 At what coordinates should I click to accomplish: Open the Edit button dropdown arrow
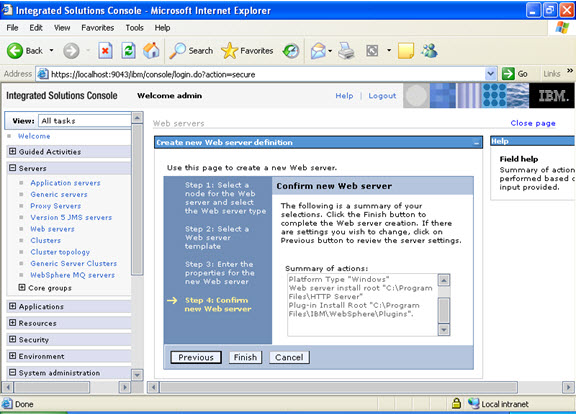(x=389, y=50)
